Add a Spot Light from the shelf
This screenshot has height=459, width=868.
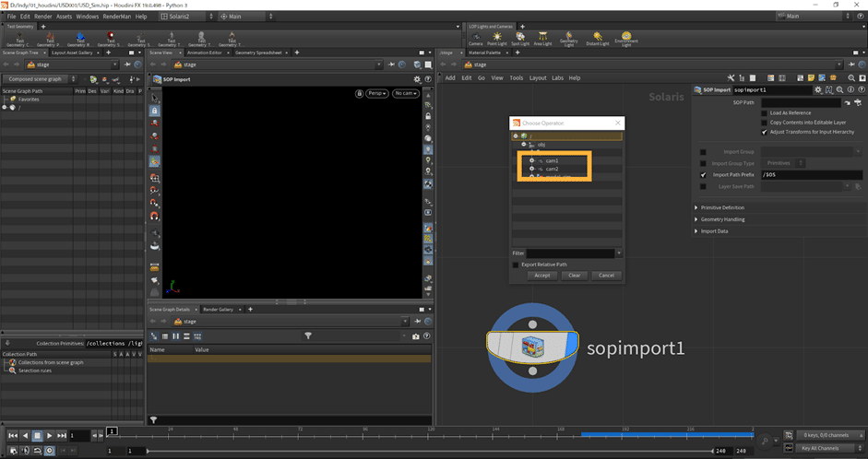click(x=520, y=38)
